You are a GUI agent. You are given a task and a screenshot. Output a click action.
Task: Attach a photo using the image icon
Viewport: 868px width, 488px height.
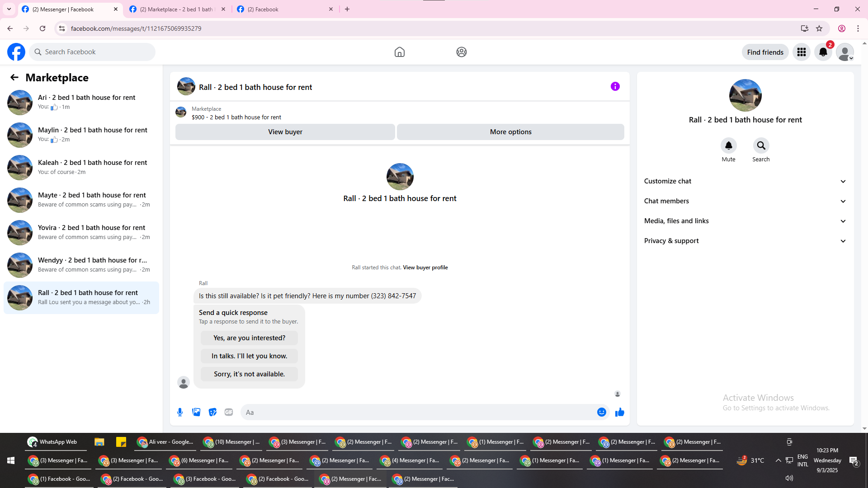point(196,412)
